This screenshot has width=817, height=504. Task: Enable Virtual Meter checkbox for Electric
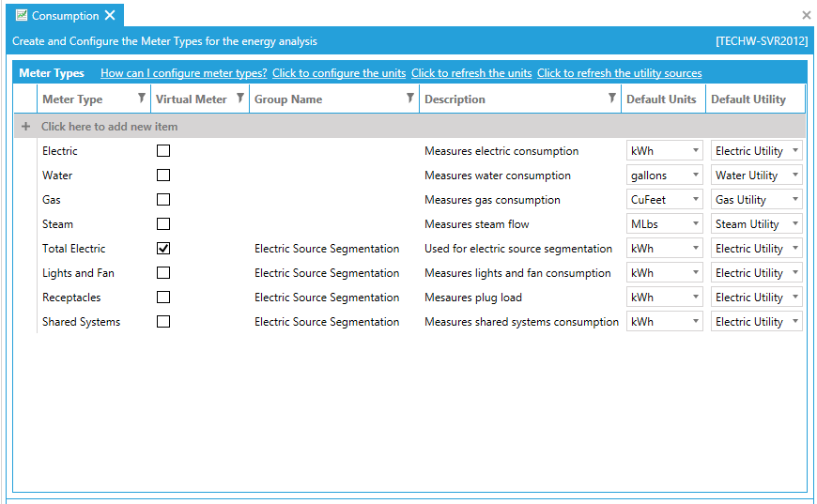pyautogui.click(x=163, y=151)
